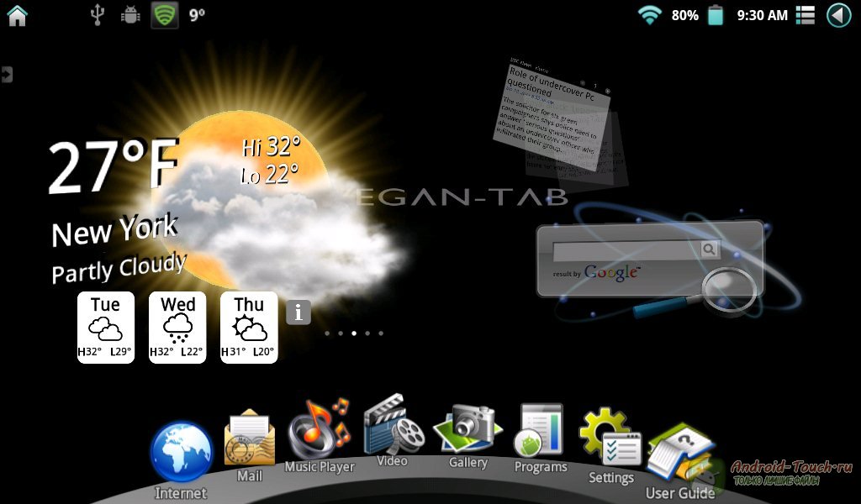Tap the weather info button
This screenshot has width=861, height=504.
(x=298, y=312)
